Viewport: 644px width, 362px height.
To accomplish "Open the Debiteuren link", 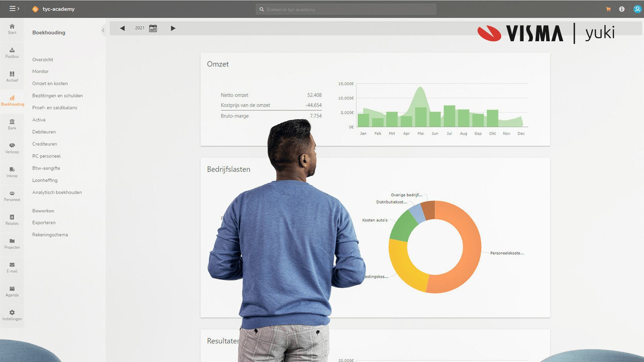I will [44, 132].
